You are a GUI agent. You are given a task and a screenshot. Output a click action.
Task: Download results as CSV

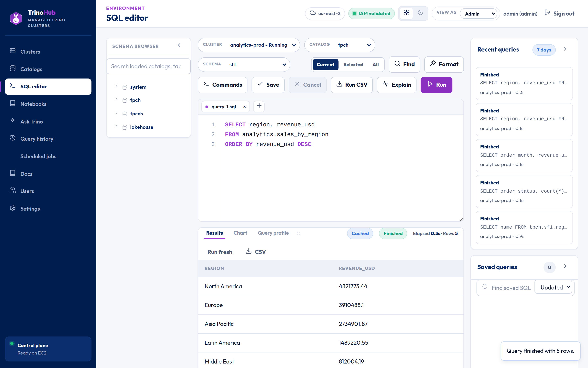(x=256, y=252)
